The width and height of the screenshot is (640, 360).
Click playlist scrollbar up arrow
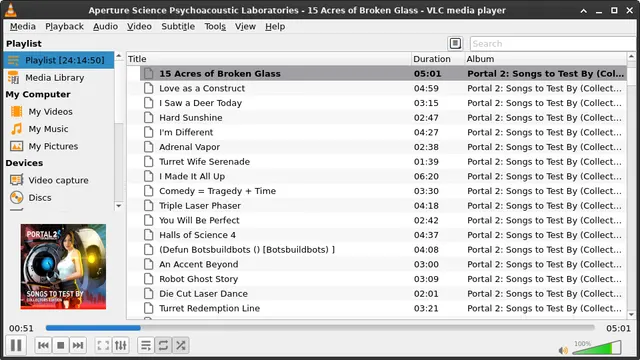point(631,56)
